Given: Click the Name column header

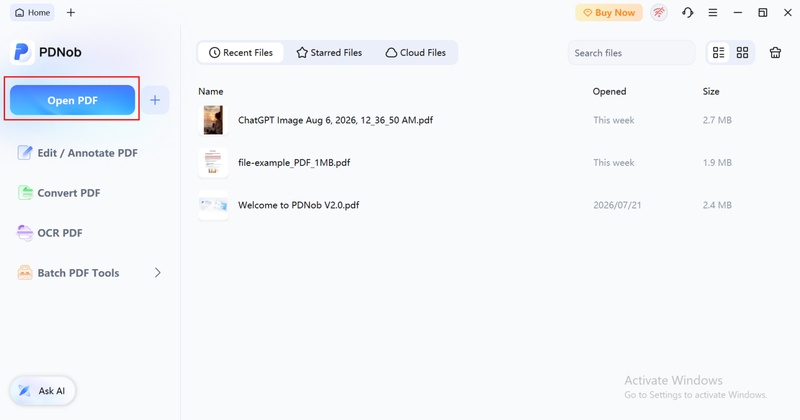Looking at the screenshot, I should pos(211,91).
